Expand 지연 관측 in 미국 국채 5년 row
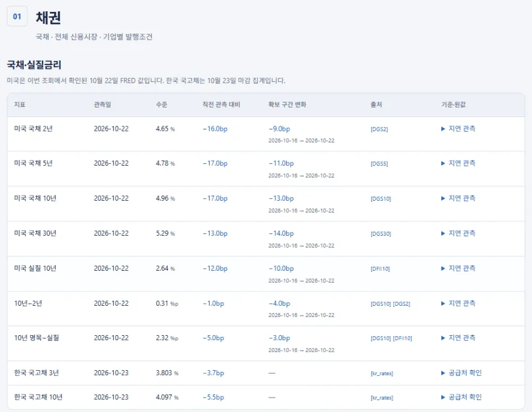 point(458,163)
